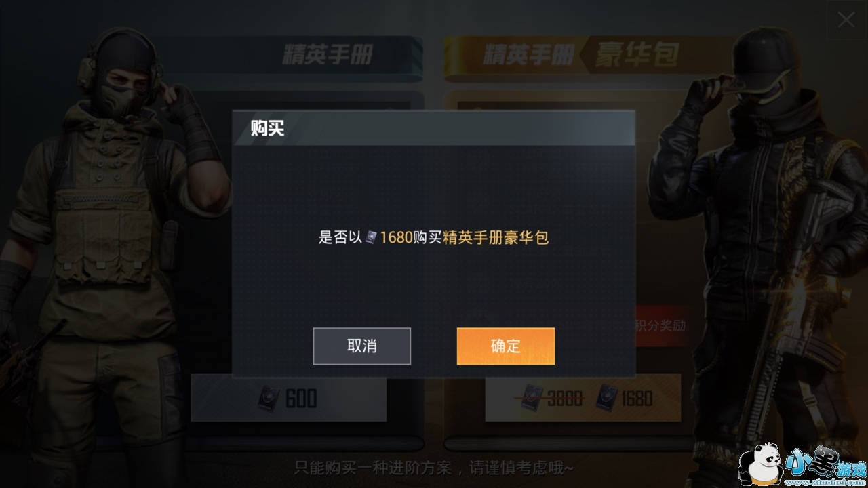The height and width of the screenshot is (488, 868).
Task: Click the yellow 精英手册豪华包 text in the dialog
Action: [496, 237]
